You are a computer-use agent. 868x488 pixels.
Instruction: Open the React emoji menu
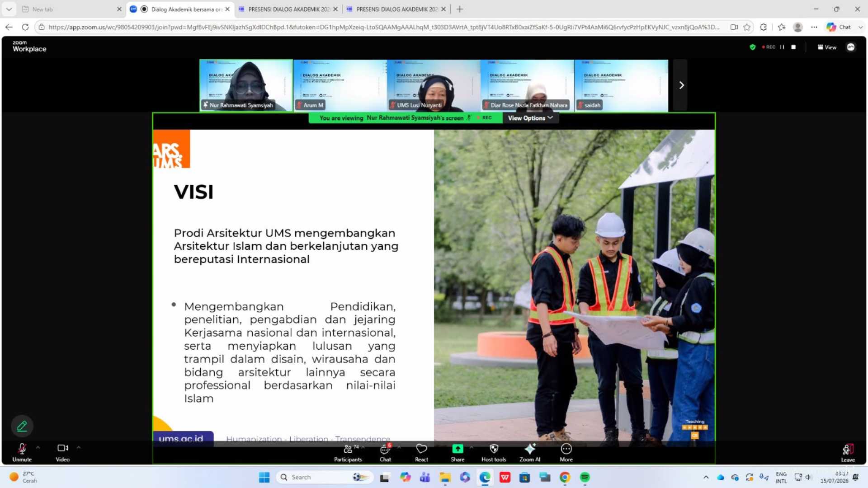[421, 453]
